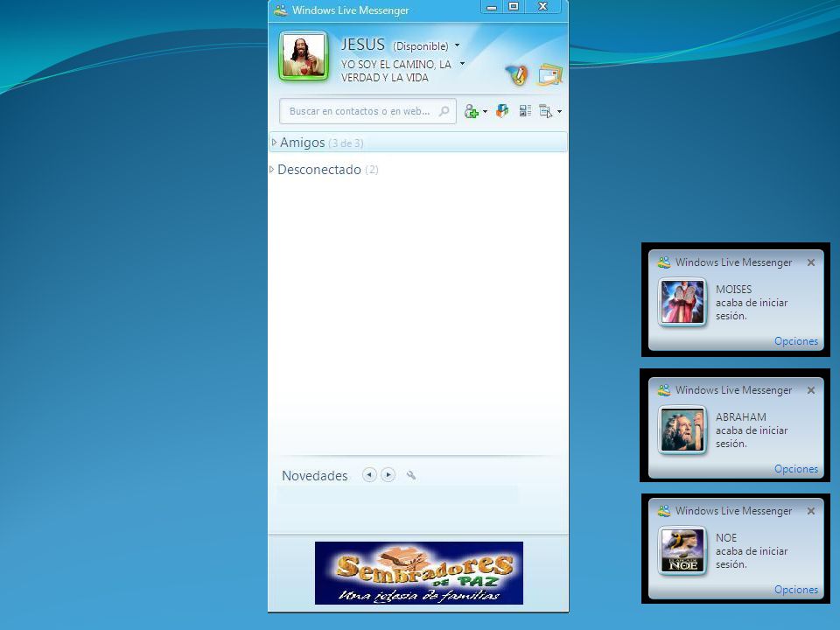Click the Novedades previous arrow

tap(369, 474)
